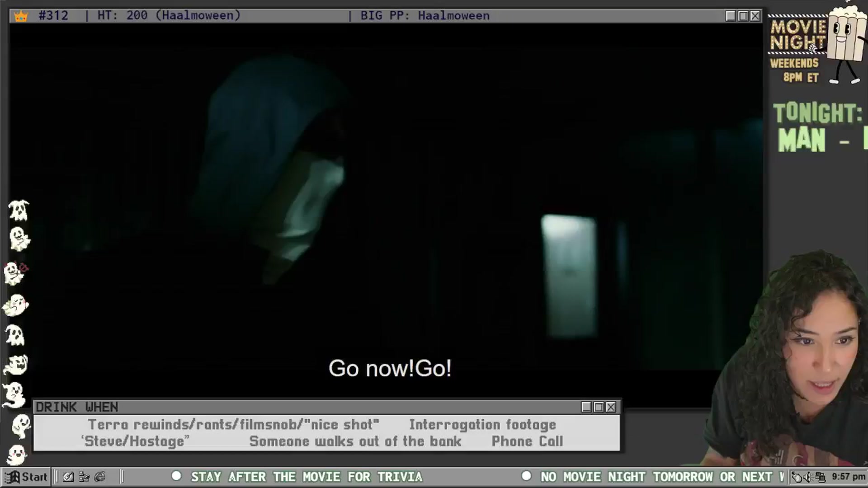Click the network computers icon in system tray
The image size is (868, 488).
pyautogui.click(x=821, y=477)
